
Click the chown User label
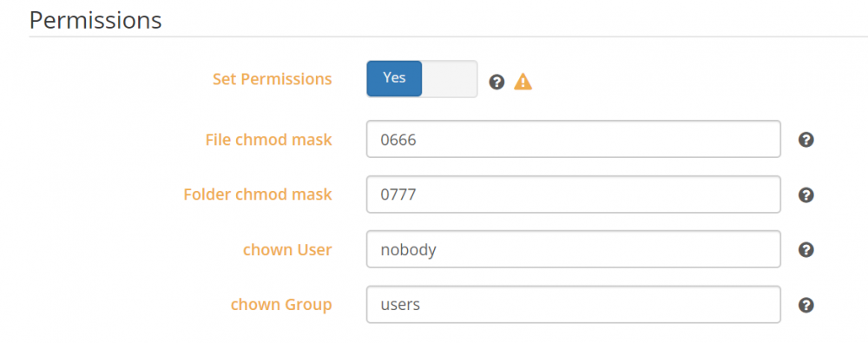point(287,250)
